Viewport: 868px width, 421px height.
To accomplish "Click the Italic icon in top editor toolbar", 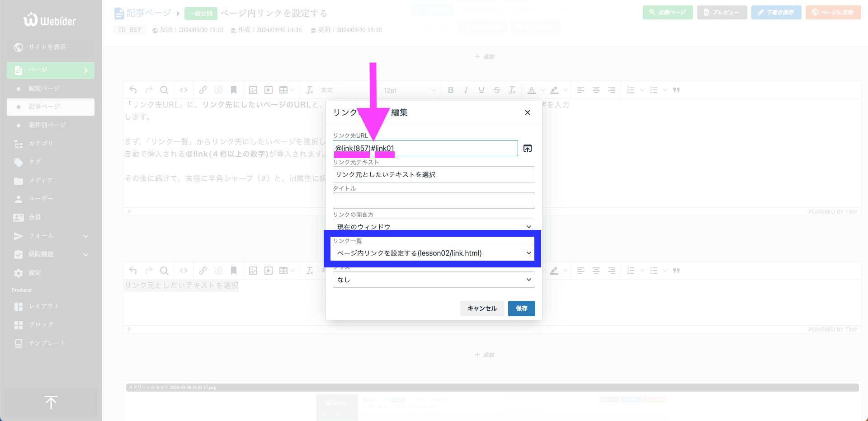I will tap(466, 90).
